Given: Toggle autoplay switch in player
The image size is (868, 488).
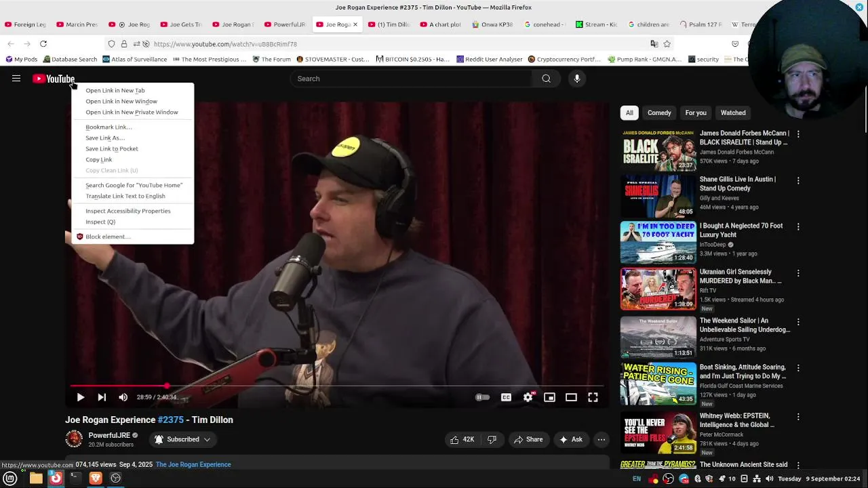Looking at the screenshot, I should (482, 397).
